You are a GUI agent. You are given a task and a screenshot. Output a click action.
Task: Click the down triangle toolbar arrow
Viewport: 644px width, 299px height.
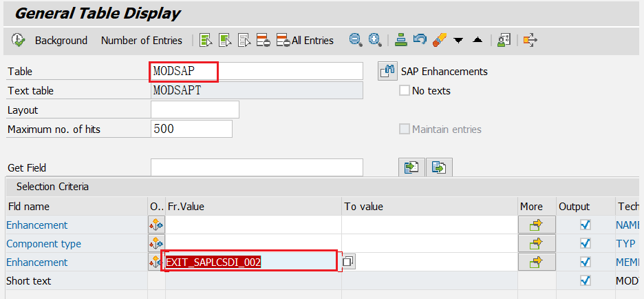coord(458,41)
